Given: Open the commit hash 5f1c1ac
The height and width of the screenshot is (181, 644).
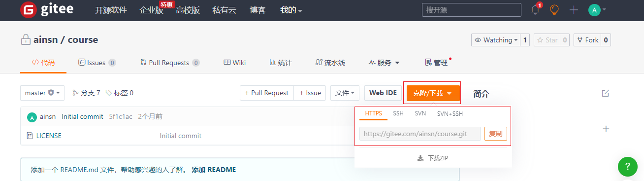Looking at the screenshot, I should (x=121, y=117).
